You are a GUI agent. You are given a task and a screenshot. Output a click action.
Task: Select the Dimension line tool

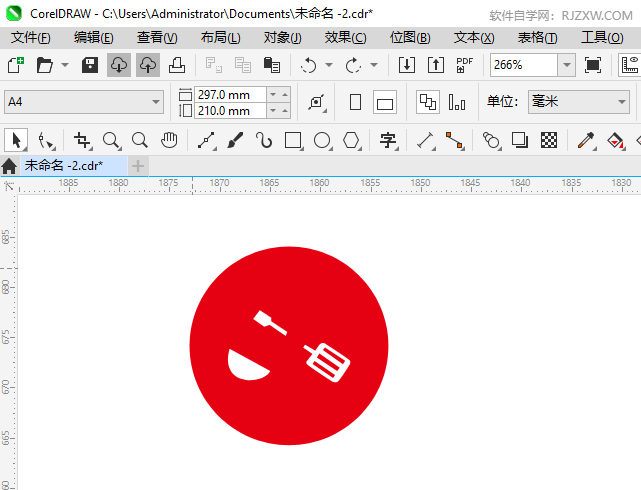click(426, 141)
